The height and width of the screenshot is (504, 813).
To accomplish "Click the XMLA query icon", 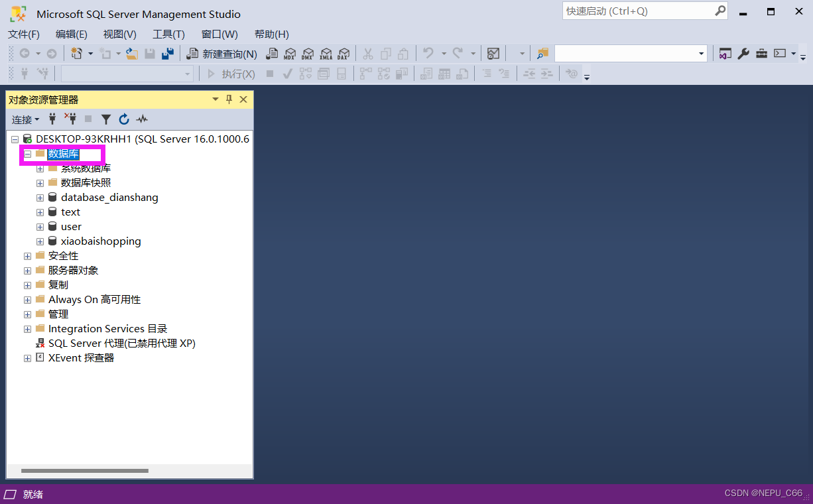I will tap(326, 54).
